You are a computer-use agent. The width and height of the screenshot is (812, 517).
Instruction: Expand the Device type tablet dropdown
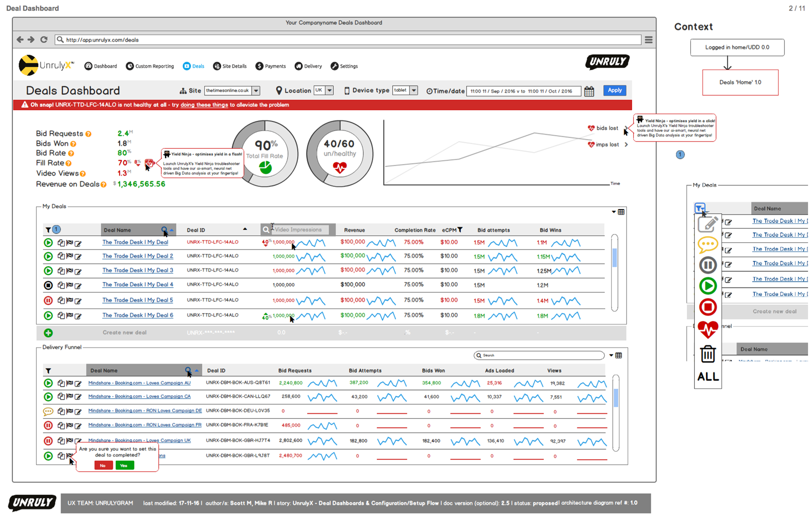pos(414,90)
